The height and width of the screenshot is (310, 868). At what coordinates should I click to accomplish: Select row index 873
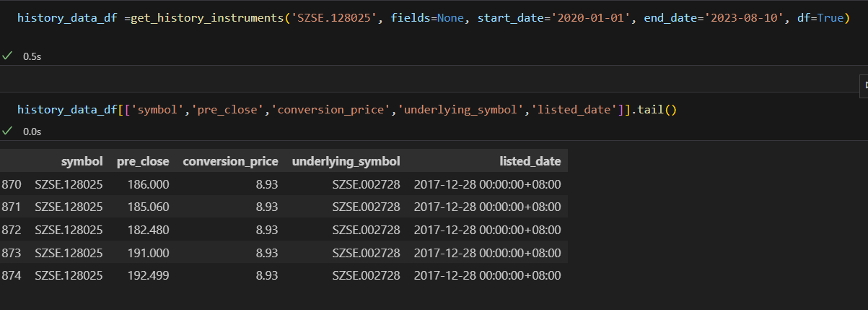click(x=12, y=253)
